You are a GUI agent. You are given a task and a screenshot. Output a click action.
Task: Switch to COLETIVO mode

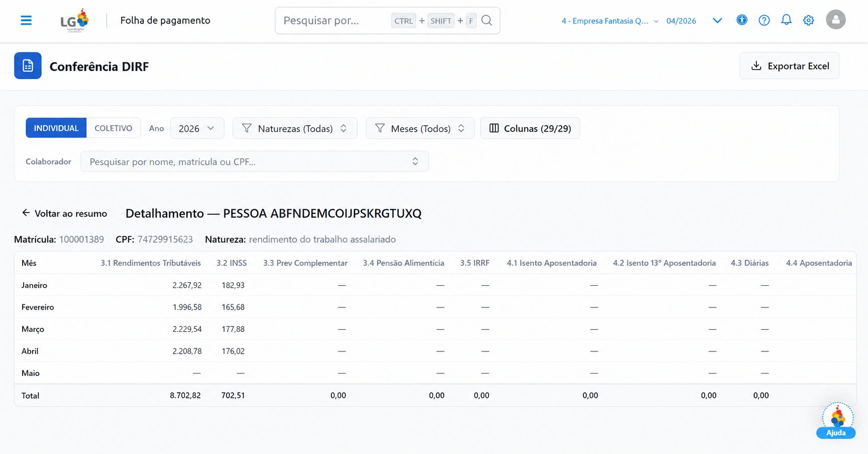click(113, 128)
